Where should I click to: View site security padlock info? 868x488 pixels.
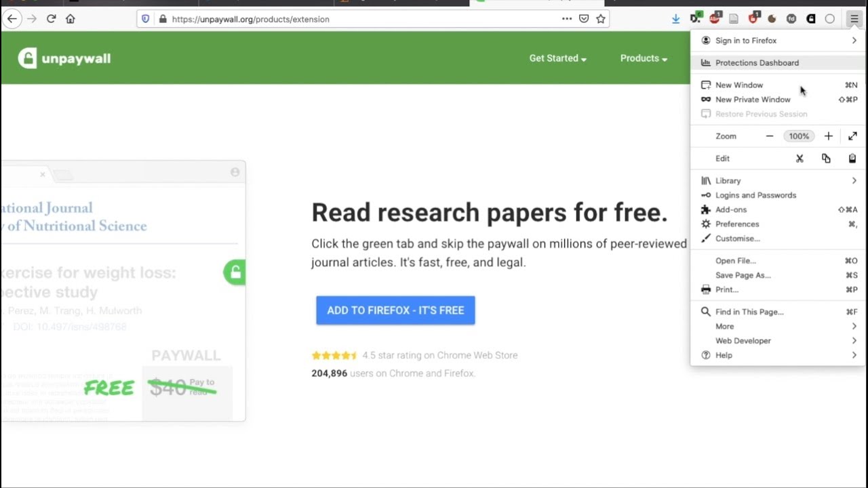pyautogui.click(x=163, y=19)
